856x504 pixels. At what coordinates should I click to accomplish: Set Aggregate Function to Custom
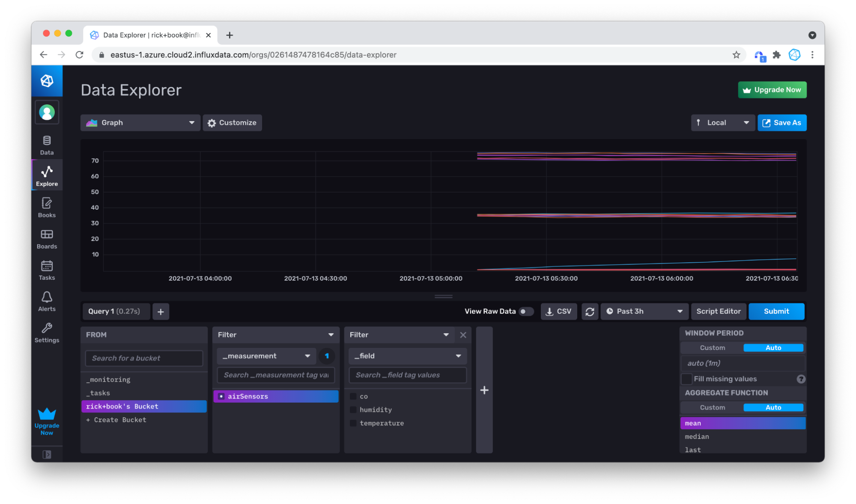click(x=712, y=408)
